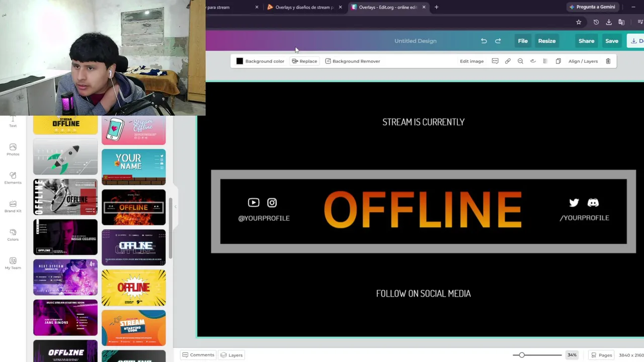Click the Twitter bird icon on canvas

point(574,203)
